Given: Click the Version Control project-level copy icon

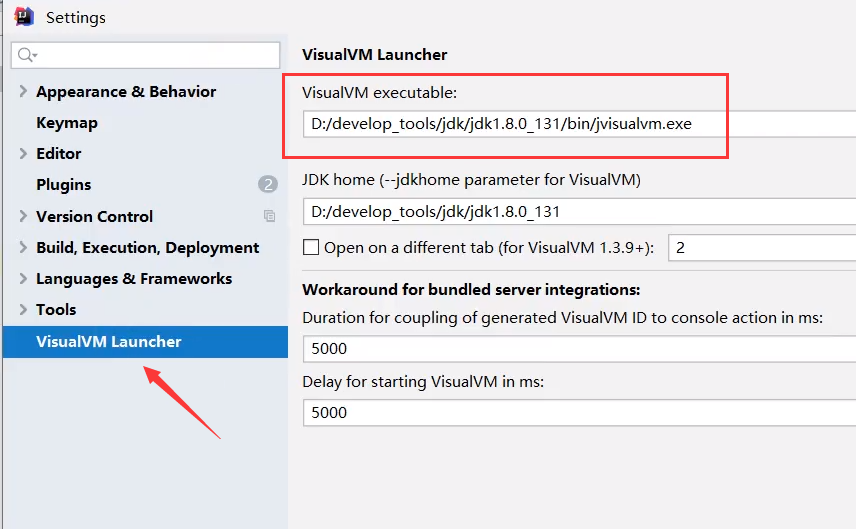Looking at the screenshot, I should coord(269,216).
